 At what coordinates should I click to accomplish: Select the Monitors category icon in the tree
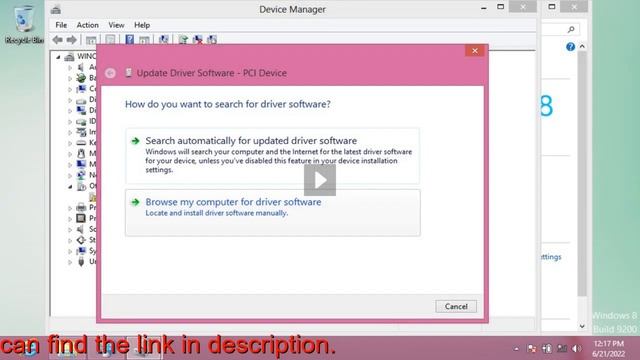pyautogui.click(x=81, y=164)
